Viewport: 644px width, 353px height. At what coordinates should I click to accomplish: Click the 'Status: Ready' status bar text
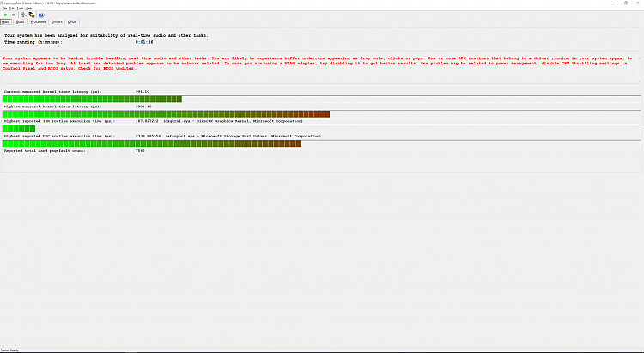click(x=9, y=350)
